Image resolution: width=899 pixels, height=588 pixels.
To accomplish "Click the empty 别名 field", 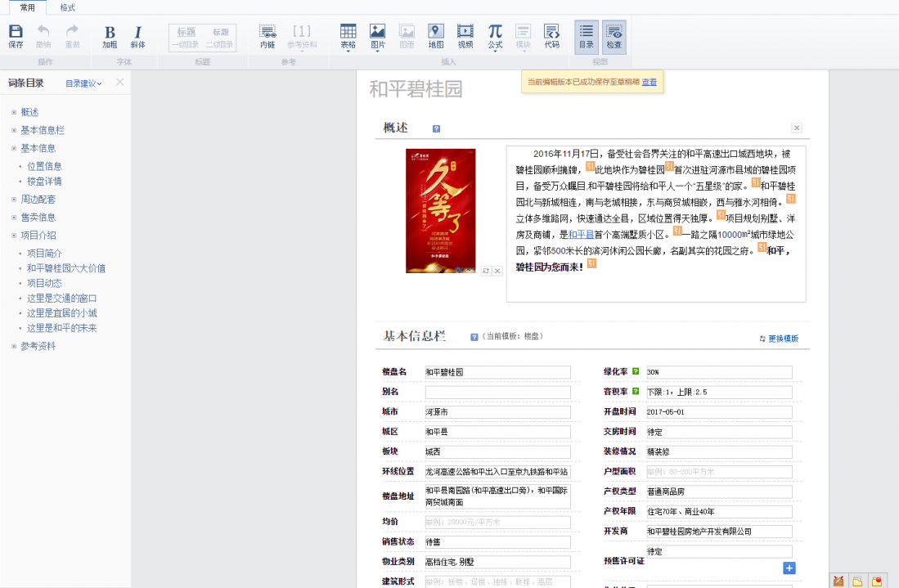I will click(497, 392).
